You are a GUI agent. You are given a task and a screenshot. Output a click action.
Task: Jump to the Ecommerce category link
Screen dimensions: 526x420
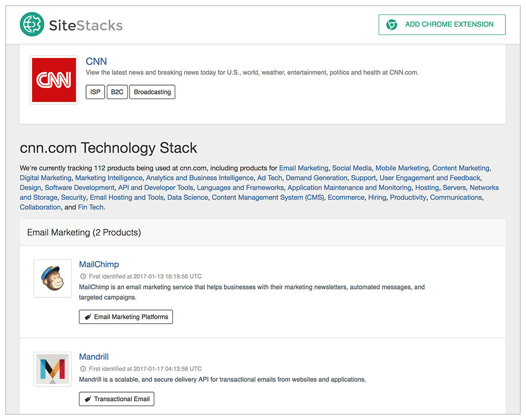click(x=346, y=198)
